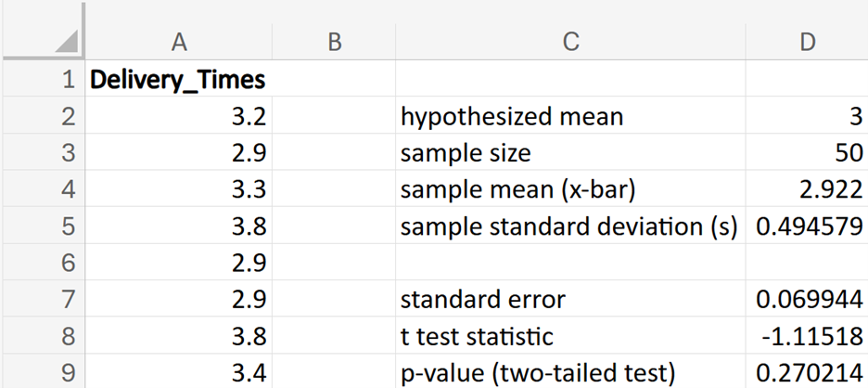The width and height of the screenshot is (868, 388).
Task: Select cell A2 containing 3.2
Action: (x=178, y=117)
